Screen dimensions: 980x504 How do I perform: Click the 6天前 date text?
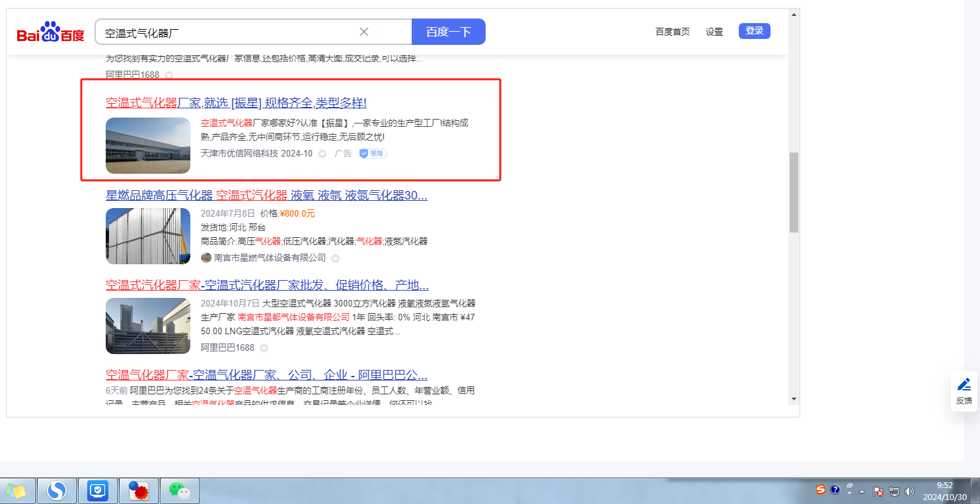click(x=116, y=390)
